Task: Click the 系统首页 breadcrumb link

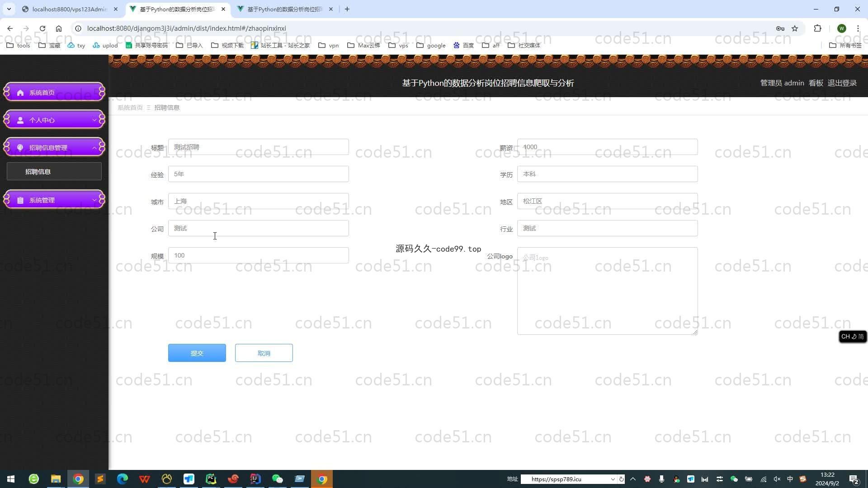Action: 130,108
